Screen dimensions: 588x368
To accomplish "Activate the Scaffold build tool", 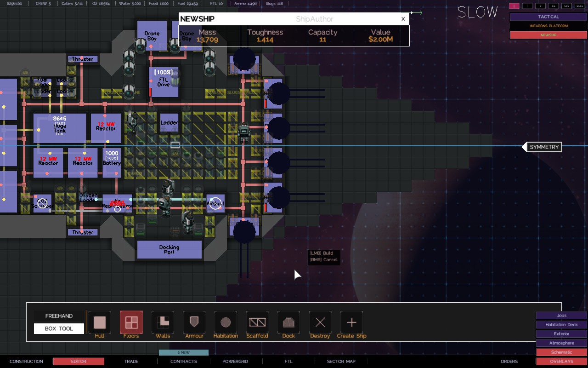I will pos(257,322).
